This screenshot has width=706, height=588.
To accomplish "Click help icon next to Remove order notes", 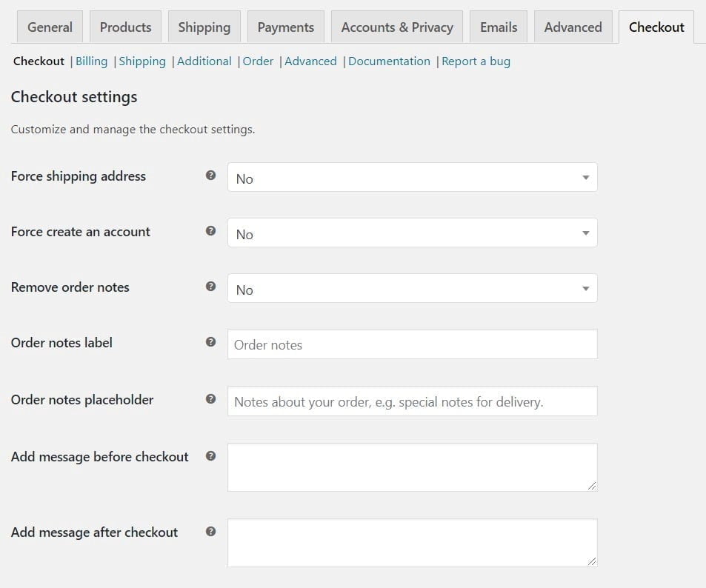I will [210, 287].
